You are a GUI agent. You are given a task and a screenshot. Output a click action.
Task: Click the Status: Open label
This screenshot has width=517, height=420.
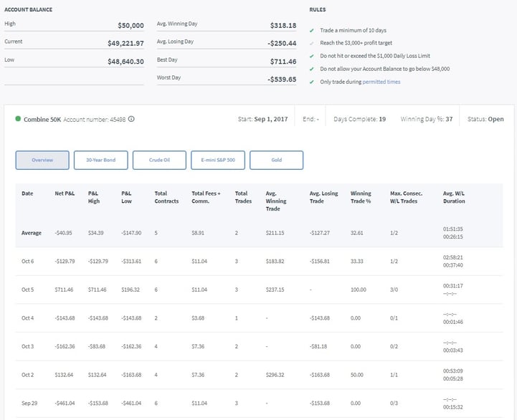click(485, 119)
